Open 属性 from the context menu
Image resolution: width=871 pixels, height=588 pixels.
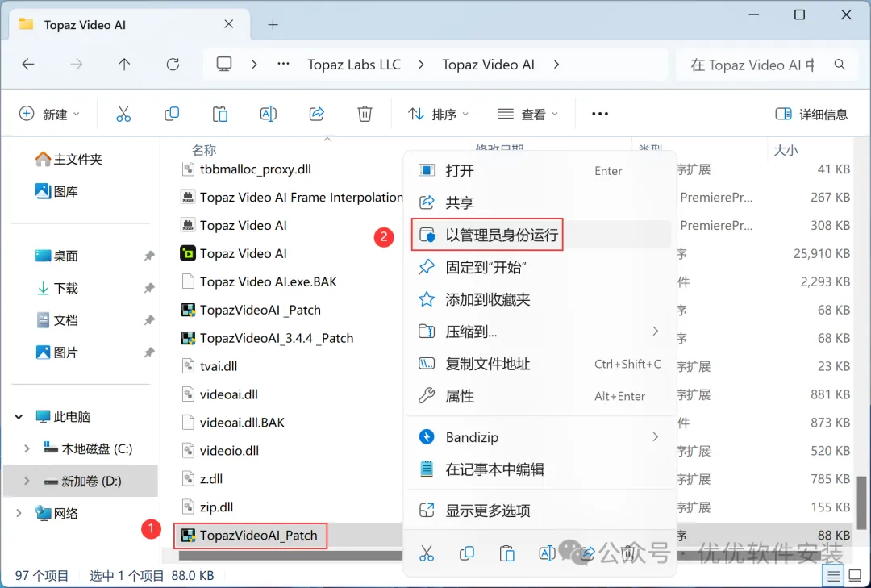pos(540,396)
